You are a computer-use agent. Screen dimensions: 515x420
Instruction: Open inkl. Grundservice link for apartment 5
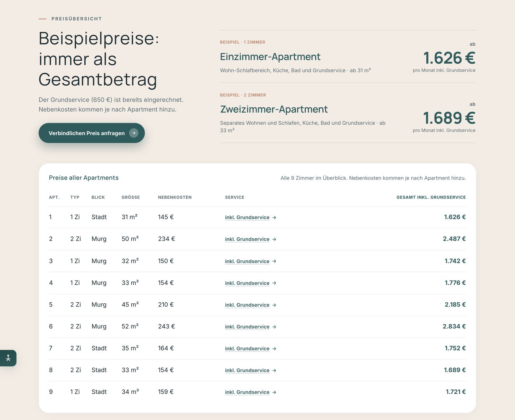click(x=247, y=305)
